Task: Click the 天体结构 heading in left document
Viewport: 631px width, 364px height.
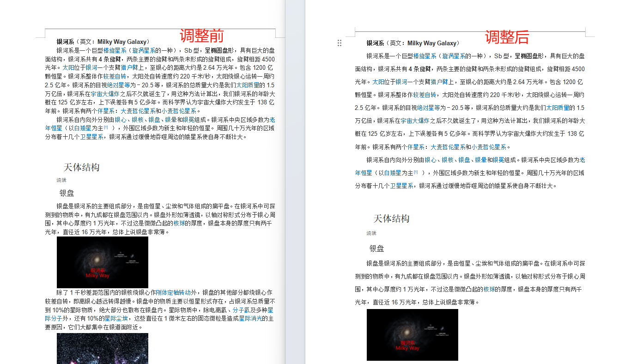Action: coord(81,167)
